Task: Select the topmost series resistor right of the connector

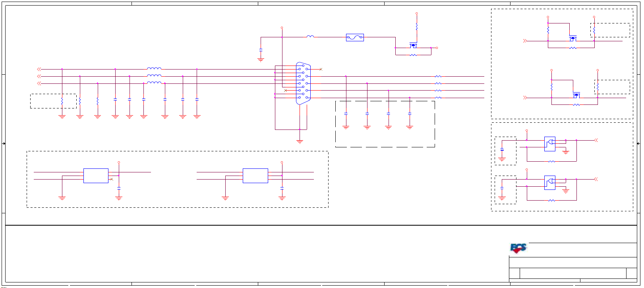Action: 438,76
